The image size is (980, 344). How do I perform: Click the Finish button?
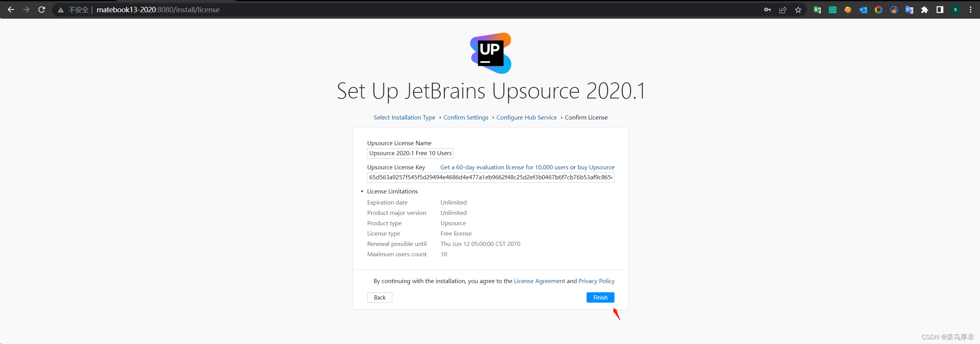pyautogui.click(x=600, y=298)
